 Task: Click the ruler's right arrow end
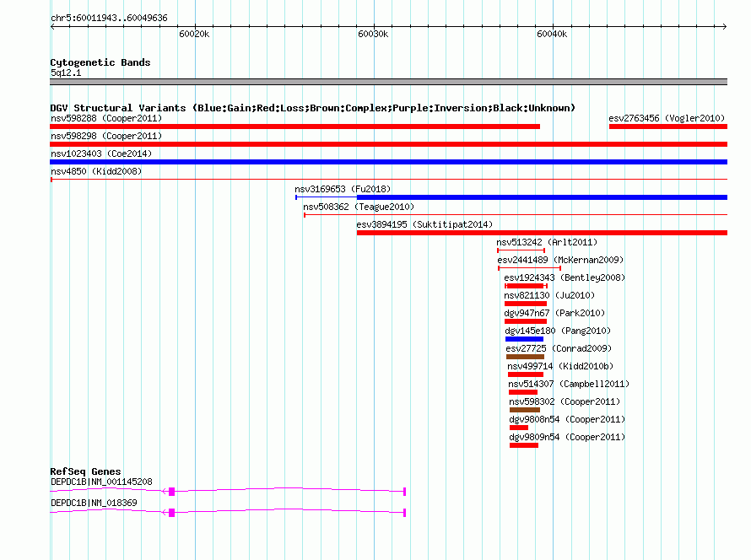click(x=725, y=26)
